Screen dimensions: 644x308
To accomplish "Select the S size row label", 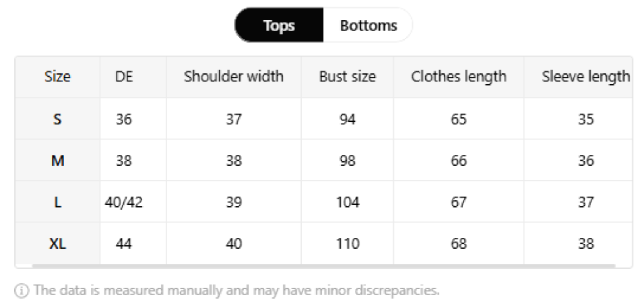I will [57, 119].
